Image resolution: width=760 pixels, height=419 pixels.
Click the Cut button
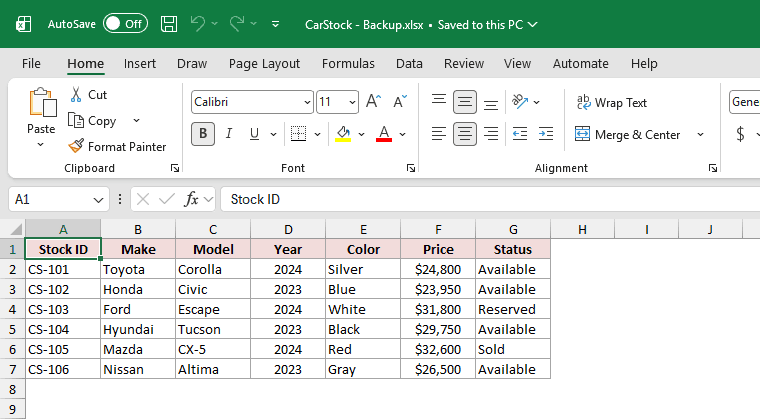point(89,95)
